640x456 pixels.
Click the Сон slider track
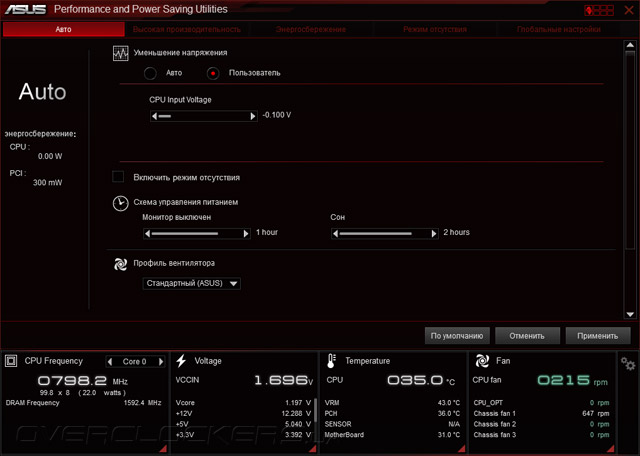385,234
